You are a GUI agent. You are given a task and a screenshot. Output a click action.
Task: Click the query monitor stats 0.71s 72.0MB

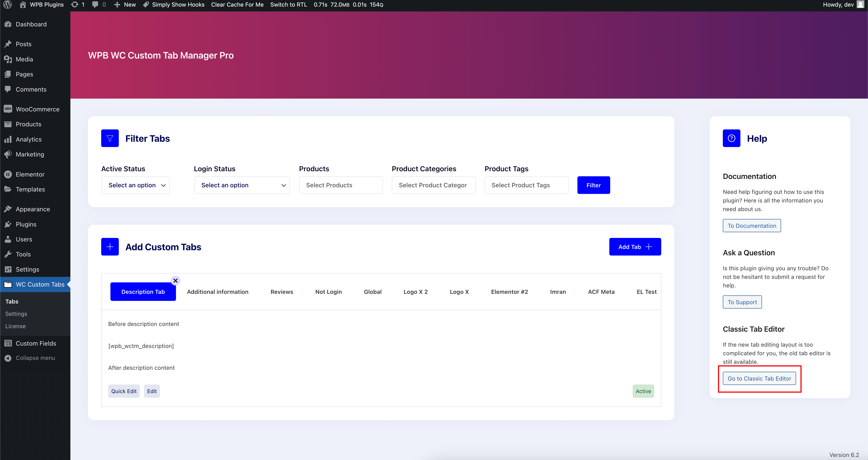[348, 5]
